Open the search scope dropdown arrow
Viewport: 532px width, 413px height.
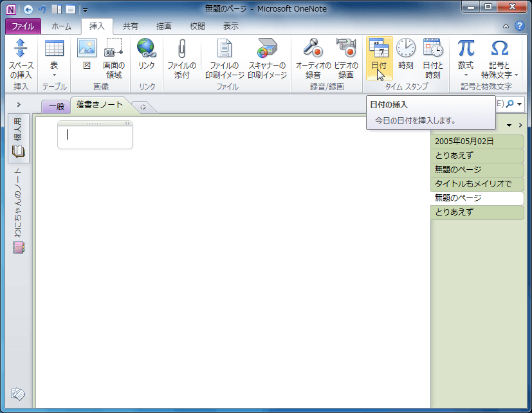tap(519, 104)
